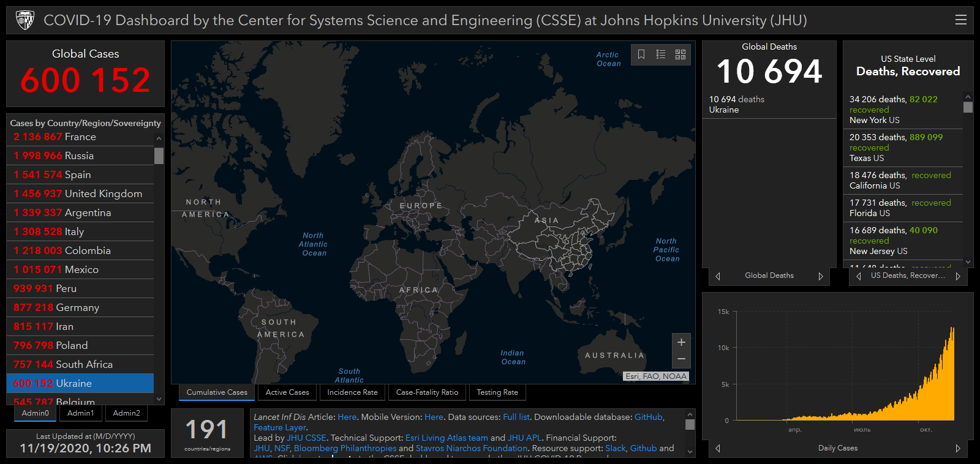Go to next panel after Global Deaths

(821, 276)
